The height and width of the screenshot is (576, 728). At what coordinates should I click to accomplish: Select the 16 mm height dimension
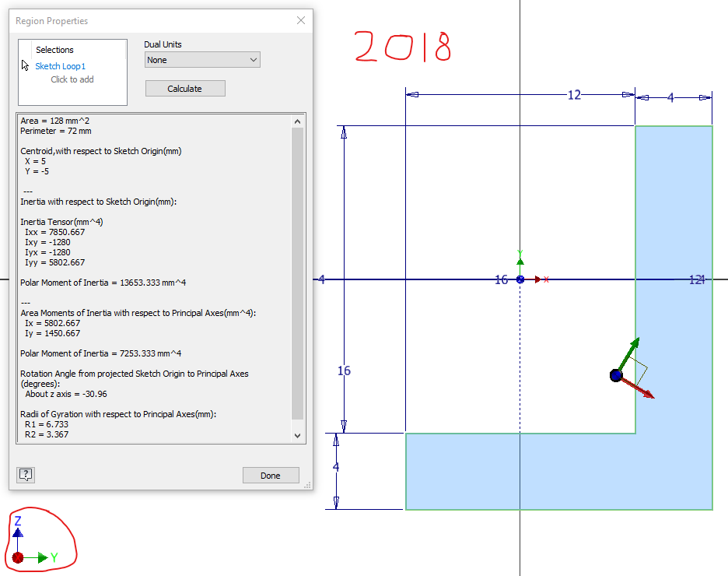click(343, 371)
